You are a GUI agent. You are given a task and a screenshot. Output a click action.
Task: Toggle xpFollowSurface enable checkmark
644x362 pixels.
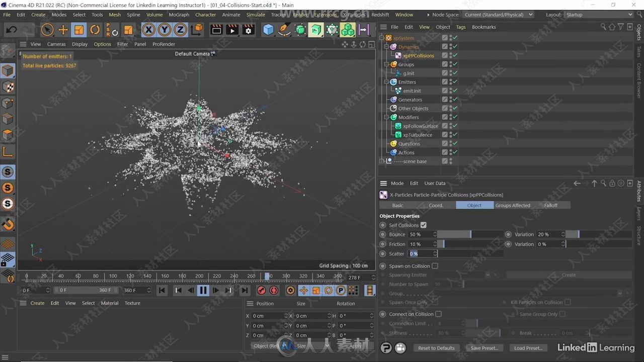pyautogui.click(x=455, y=126)
